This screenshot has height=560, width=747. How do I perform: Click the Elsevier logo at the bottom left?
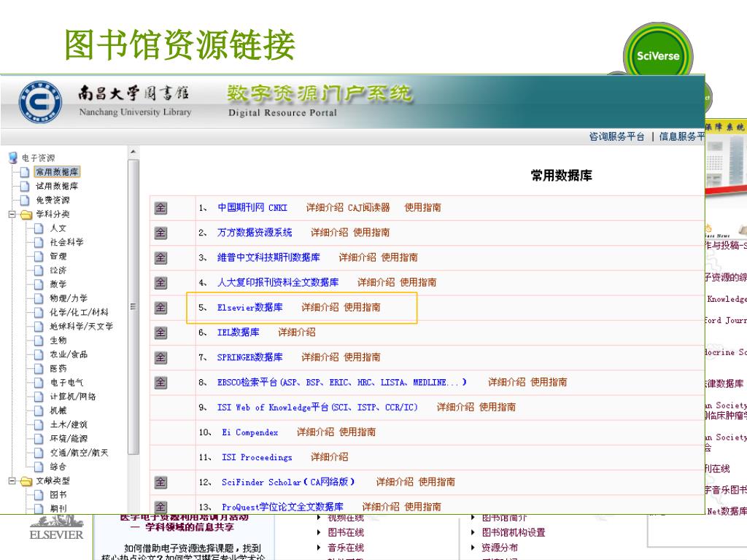click(56, 529)
